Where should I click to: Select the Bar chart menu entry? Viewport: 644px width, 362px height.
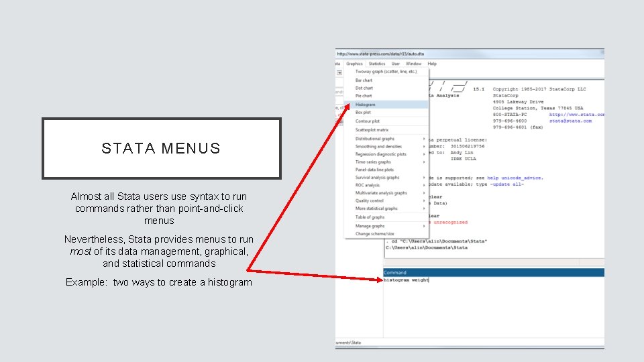(x=386, y=80)
